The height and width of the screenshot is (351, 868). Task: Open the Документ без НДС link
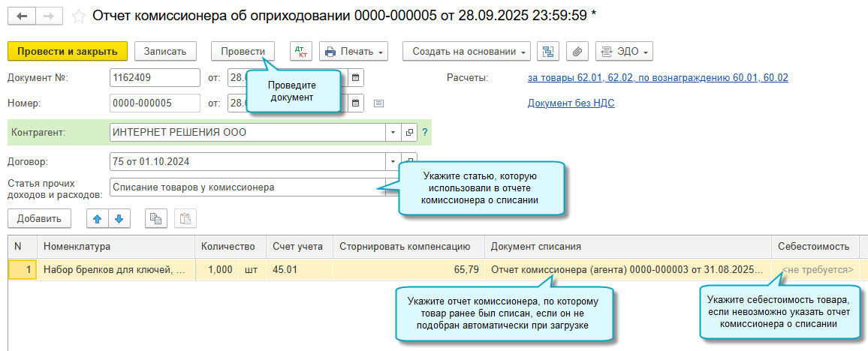(571, 103)
